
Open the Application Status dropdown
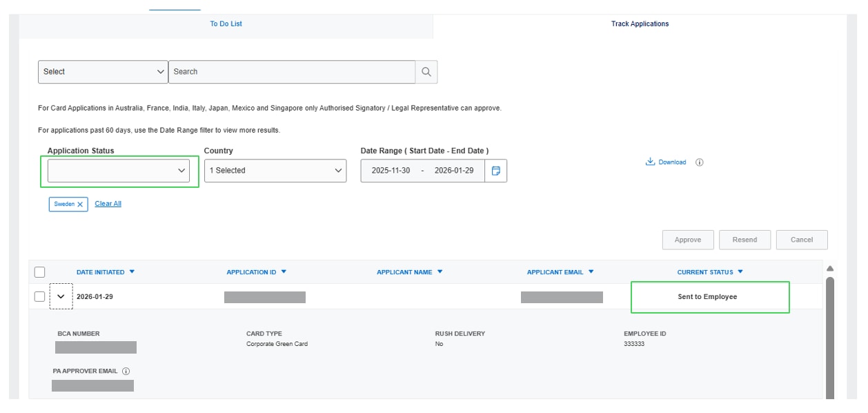[x=119, y=170]
